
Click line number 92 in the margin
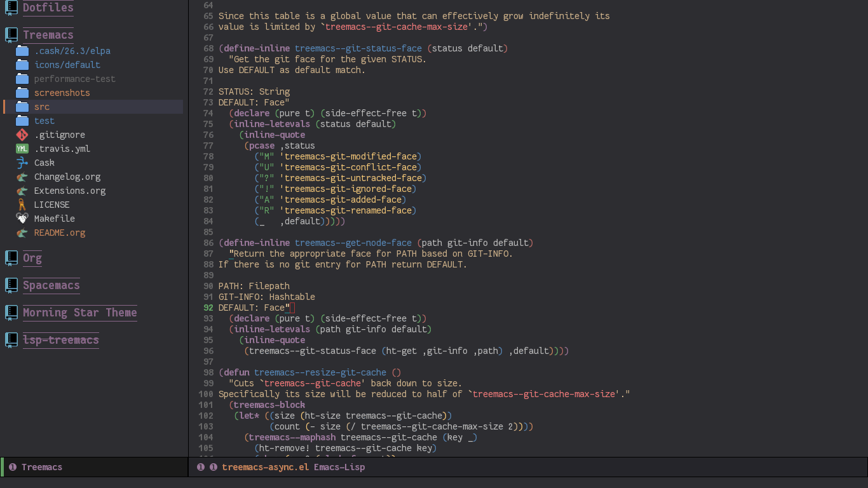coord(208,308)
